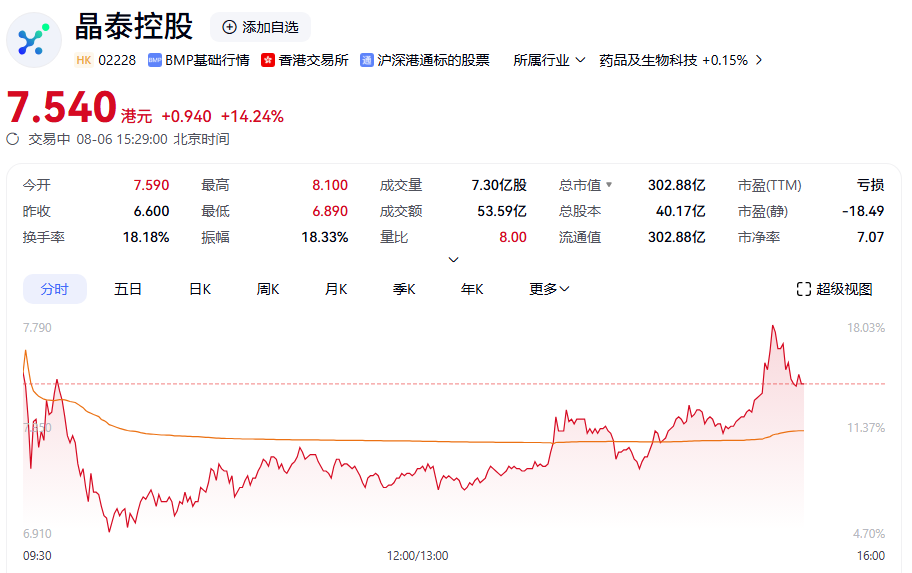Select the 月K chart tab

coord(336,289)
